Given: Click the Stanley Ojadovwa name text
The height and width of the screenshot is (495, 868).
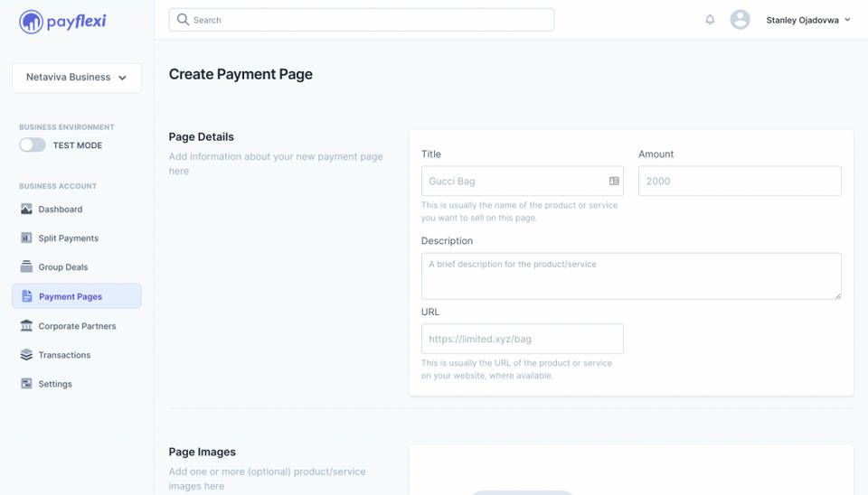Looking at the screenshot, I should [x=802, y=20].
